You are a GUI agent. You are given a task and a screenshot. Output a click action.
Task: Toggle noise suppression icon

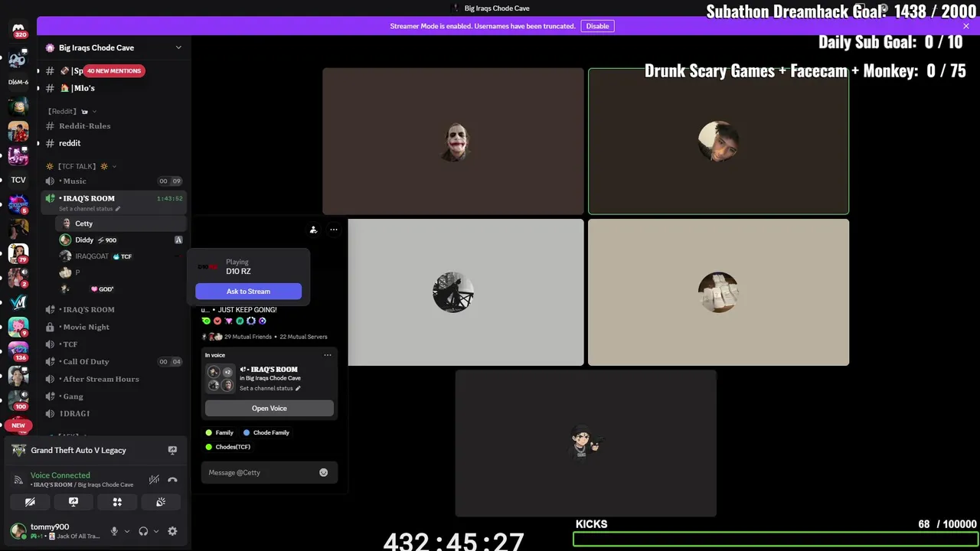(154, 480)
